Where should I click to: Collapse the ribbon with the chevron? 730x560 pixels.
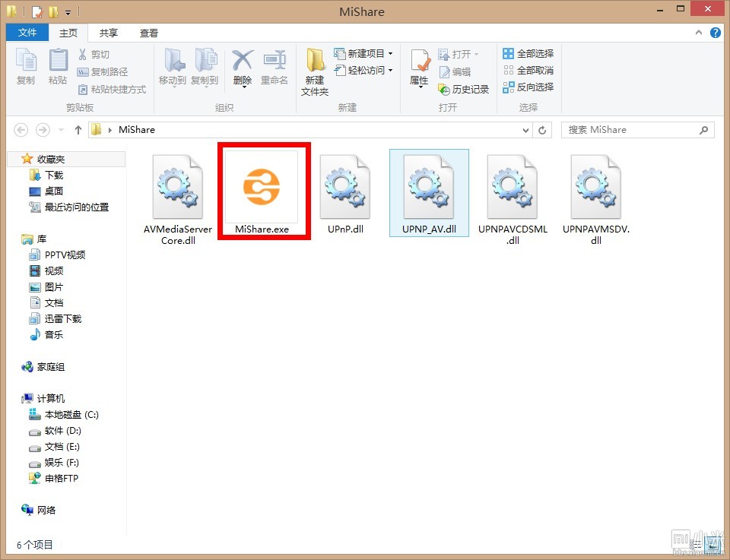(698, 33)
